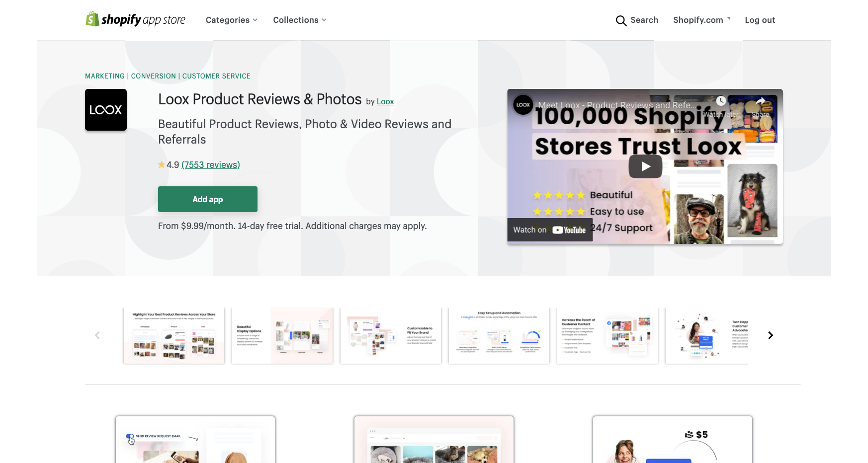Open the Highlight Your Best Product Reviews screenshot
The image size is (868, 463).
tap(174, 335)
